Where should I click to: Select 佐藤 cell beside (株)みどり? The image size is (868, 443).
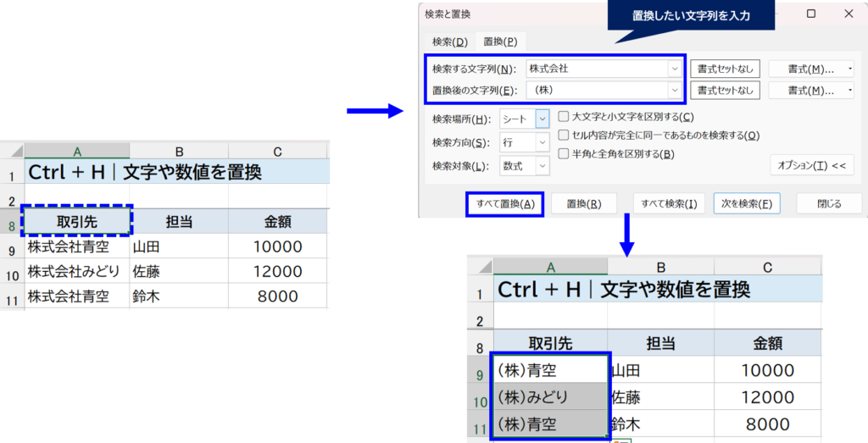tap(661, 396)
